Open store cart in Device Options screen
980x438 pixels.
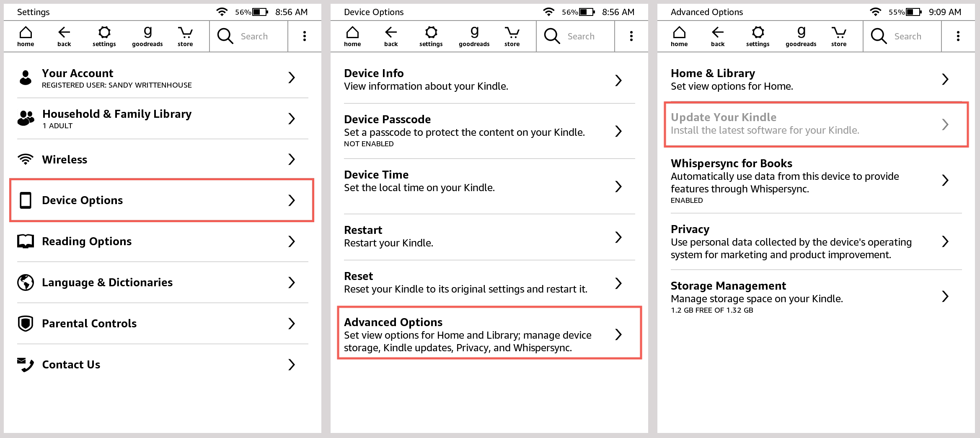click(512, 36)
